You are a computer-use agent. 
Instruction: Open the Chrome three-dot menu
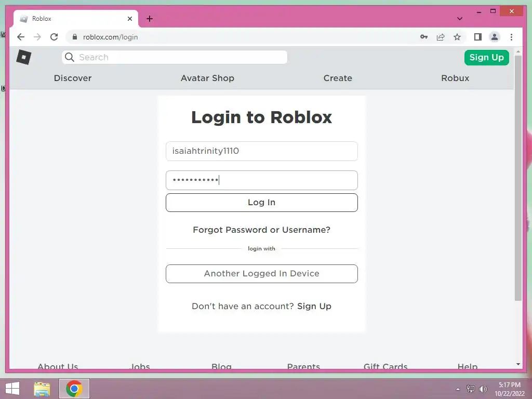point(511,37)
